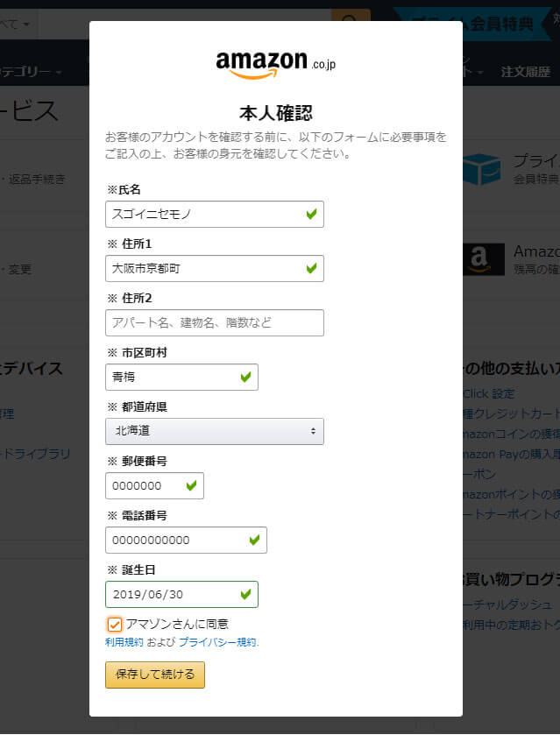The image size is (560, 735).
Task: Click the ※ 郵便番号 field label
Action: click(x=137, y=461)
